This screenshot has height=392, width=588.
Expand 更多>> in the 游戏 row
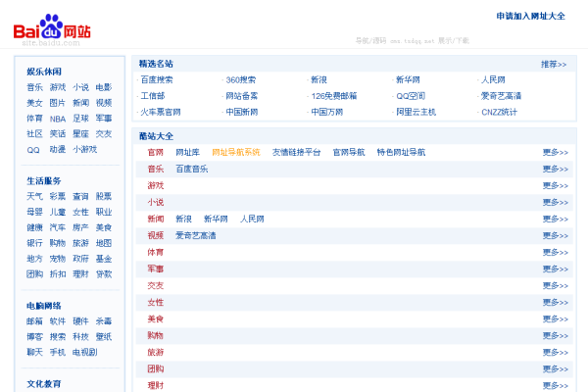coord(555,186)
